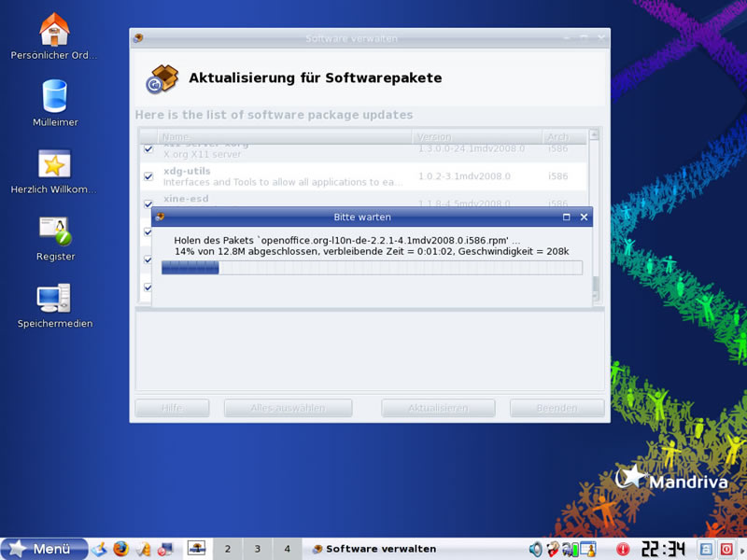Screen dimensions: 747x560
Task: Close the Bitte warten dialog
Action: (x=585, y=217)
